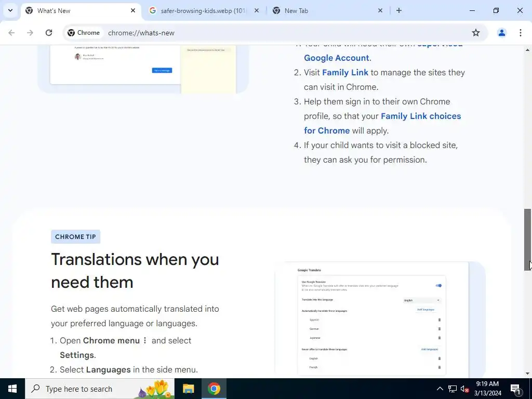Click the muted volume tray icon
Viewport: 532px width, 399px height.
(464, 389)
